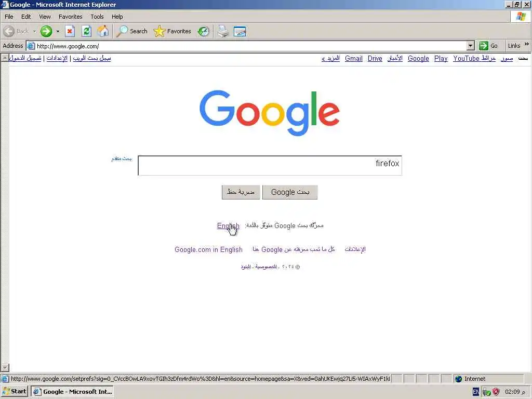The width and height of the screenshot is (532, 399).
Task: Expand the address bar dropdown arrow
Action: pyautogui.click(x=470, y=46)
